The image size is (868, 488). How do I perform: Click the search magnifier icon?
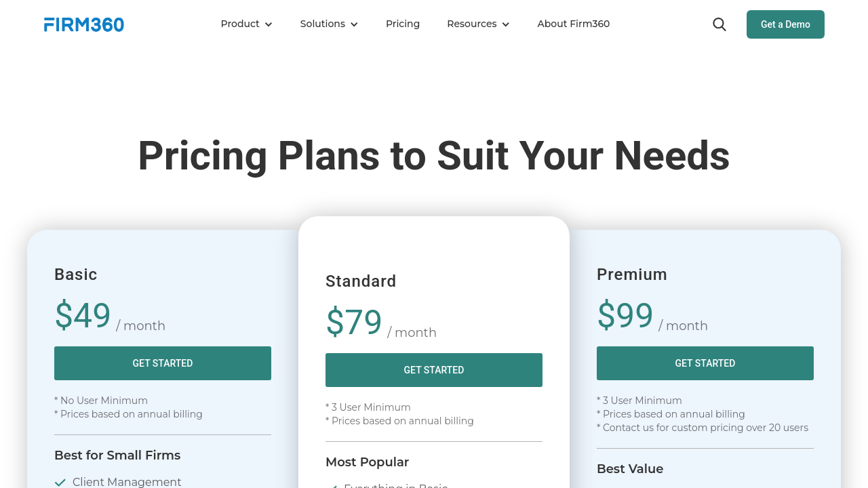pyautogui.click(x=719, y=24)
